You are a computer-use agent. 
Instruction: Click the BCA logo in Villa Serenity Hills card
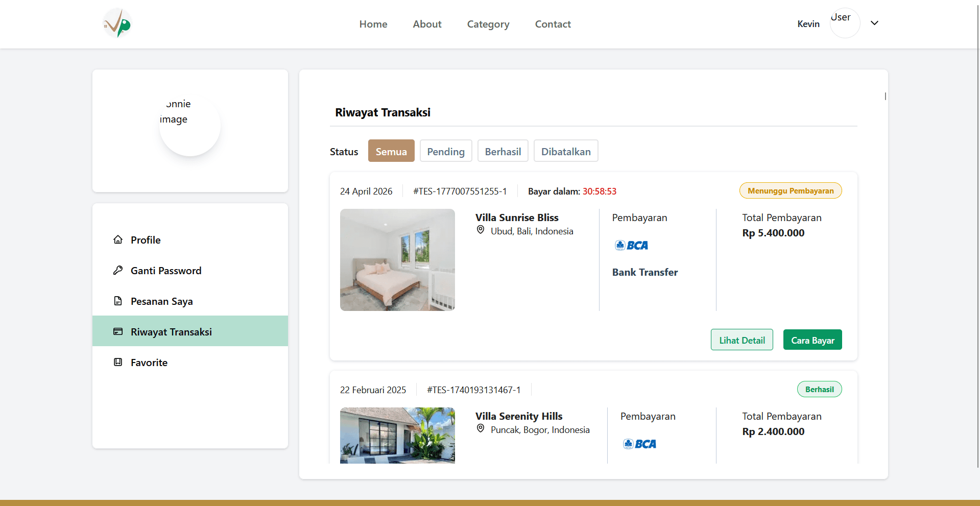click(639, 444)
